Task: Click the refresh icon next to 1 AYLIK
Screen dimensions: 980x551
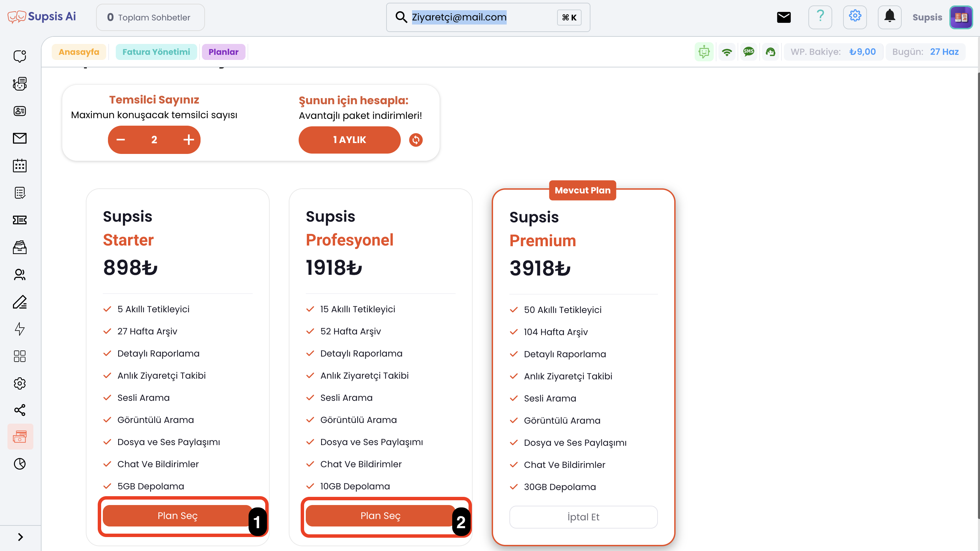Action: click(416, 140)
